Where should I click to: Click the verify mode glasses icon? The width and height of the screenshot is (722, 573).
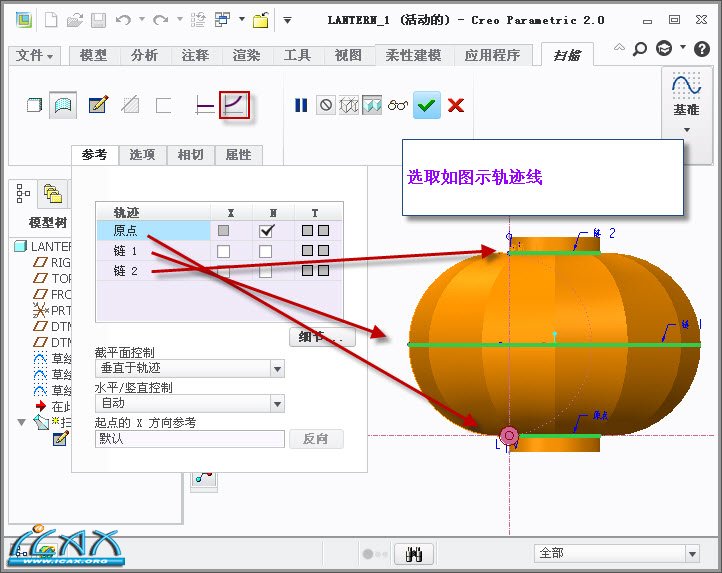398,105
